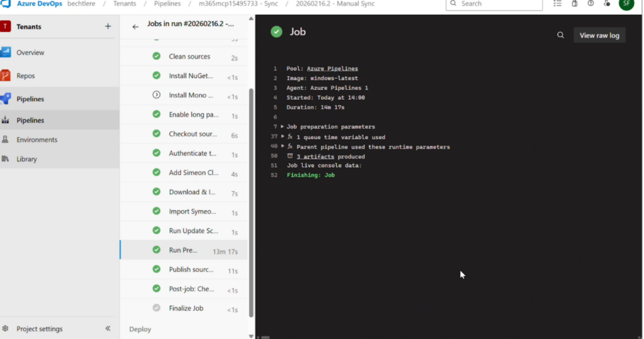Open the user settings icon in header
Viewport: 644px width, 339px height.
click(x=607, y=4)
